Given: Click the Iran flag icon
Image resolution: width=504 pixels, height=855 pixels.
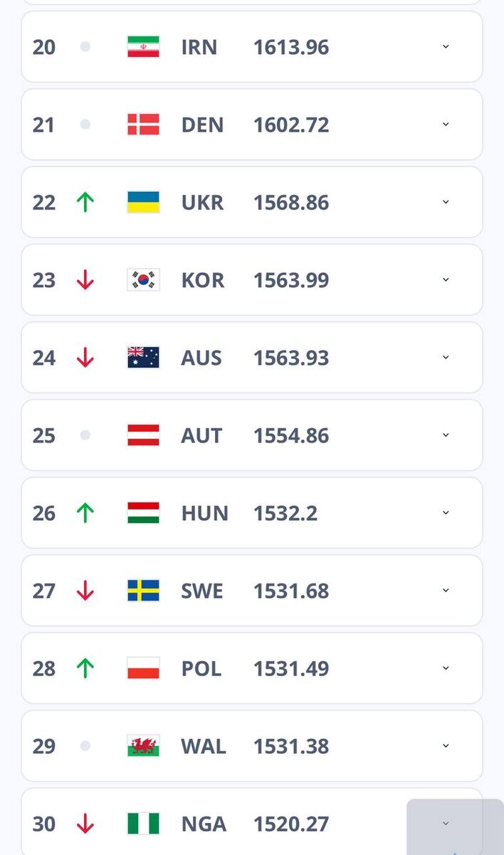Looking at the screenshot, I should click(143, 47).
